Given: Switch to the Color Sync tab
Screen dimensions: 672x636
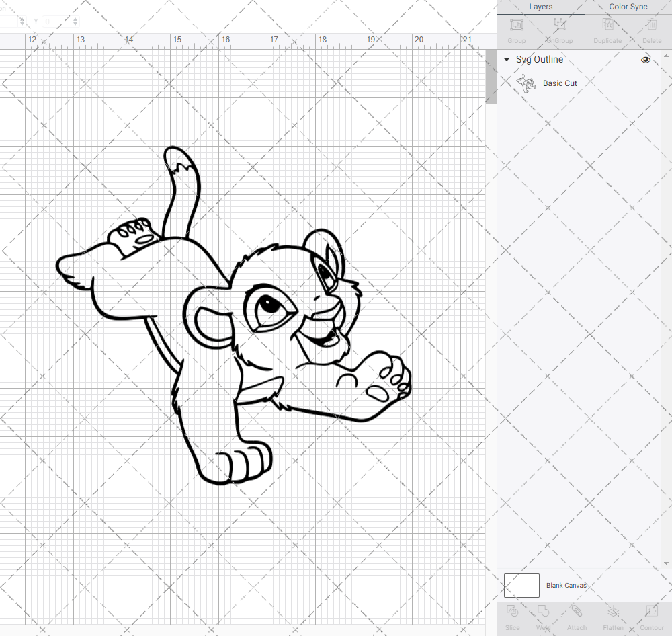Looking at the screenshot, I should point(628,7).
